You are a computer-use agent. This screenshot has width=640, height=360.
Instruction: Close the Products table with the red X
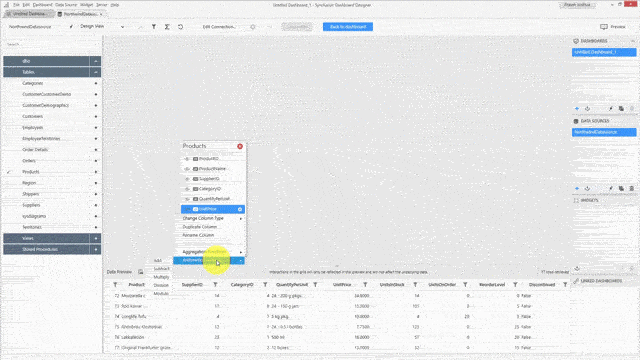(240, 146)
